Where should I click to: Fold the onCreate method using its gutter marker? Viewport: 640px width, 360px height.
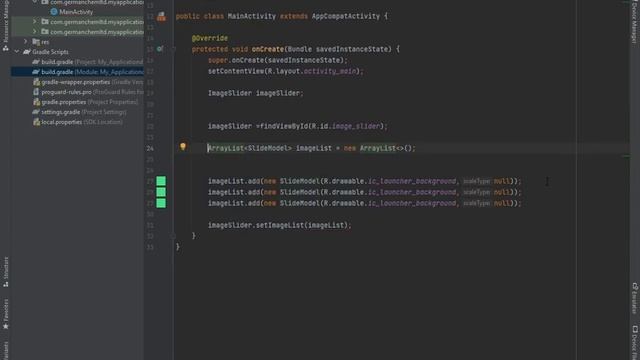tap(173, 49)
